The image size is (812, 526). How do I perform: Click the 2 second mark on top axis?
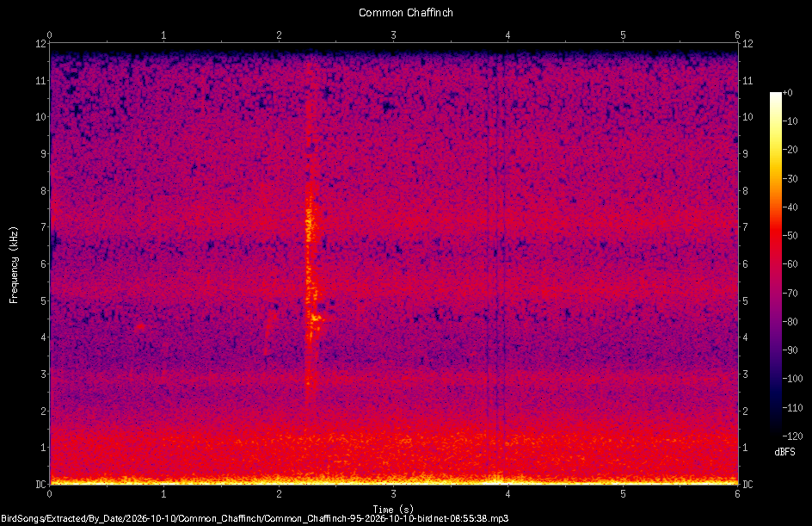click(x=279, y=35)
